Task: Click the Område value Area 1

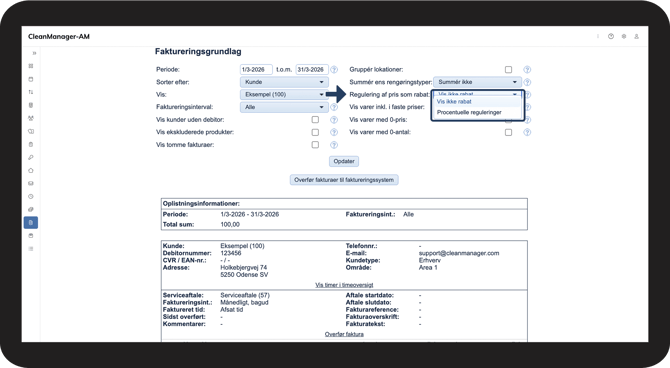Action: 428,268
